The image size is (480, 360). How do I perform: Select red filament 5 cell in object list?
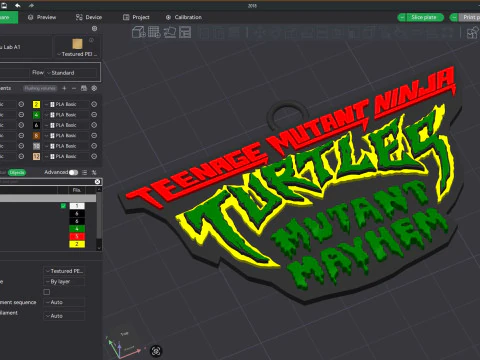(77, 236)
